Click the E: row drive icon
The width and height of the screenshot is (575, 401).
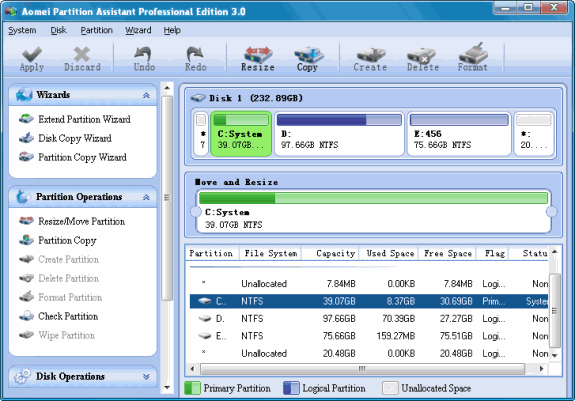(205, 336)
